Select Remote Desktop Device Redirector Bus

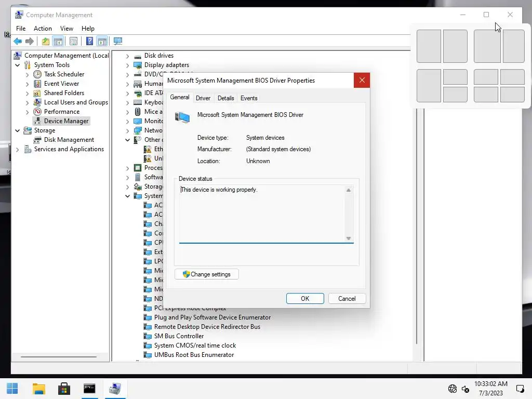tap(207, 327)
